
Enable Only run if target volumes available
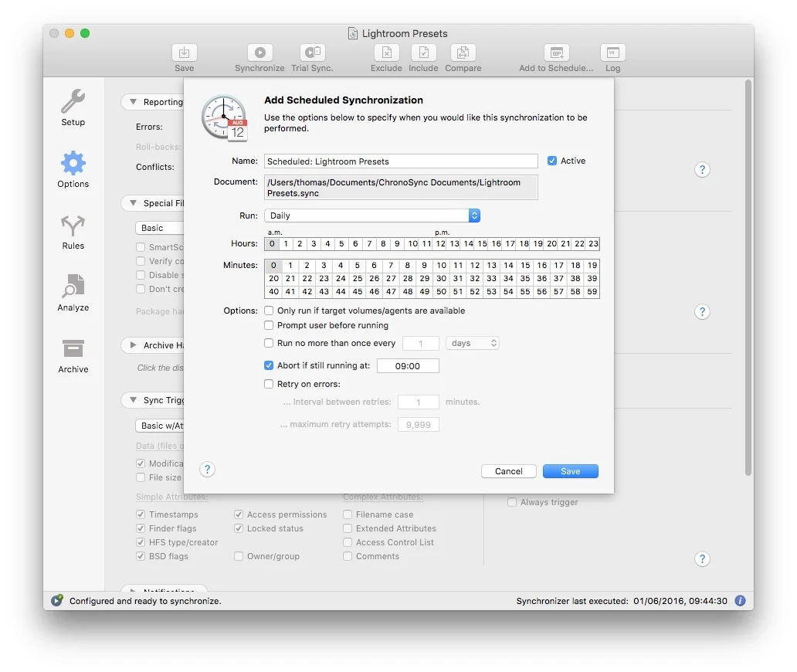[x=269, y=311]
